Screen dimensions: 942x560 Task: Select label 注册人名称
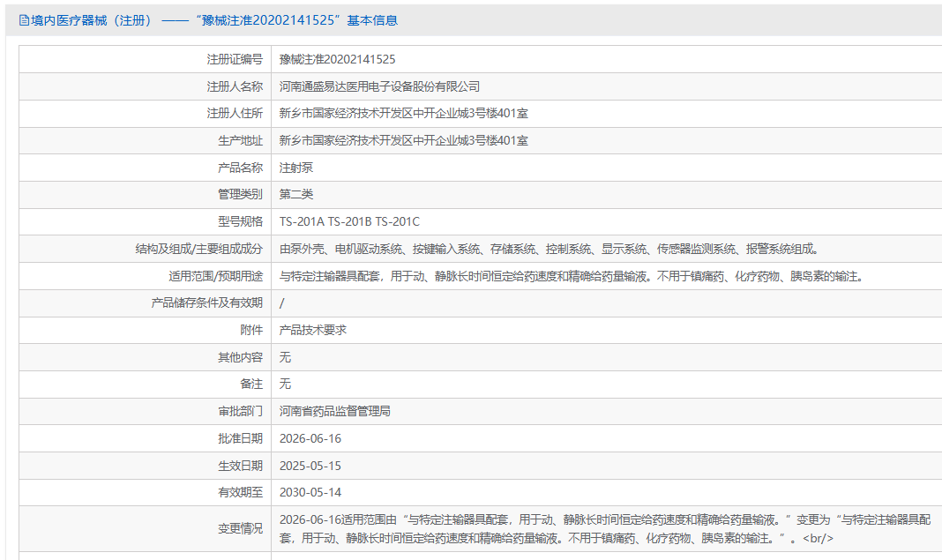(235, 86)
